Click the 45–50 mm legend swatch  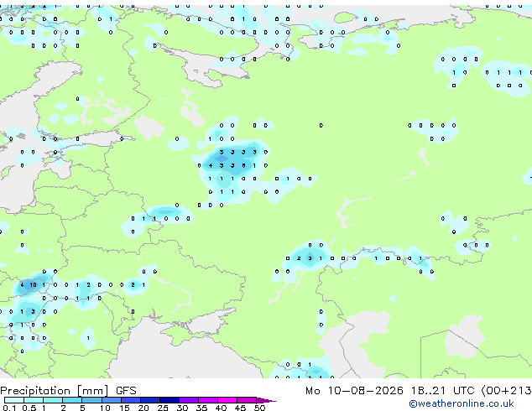click(247, 400)
